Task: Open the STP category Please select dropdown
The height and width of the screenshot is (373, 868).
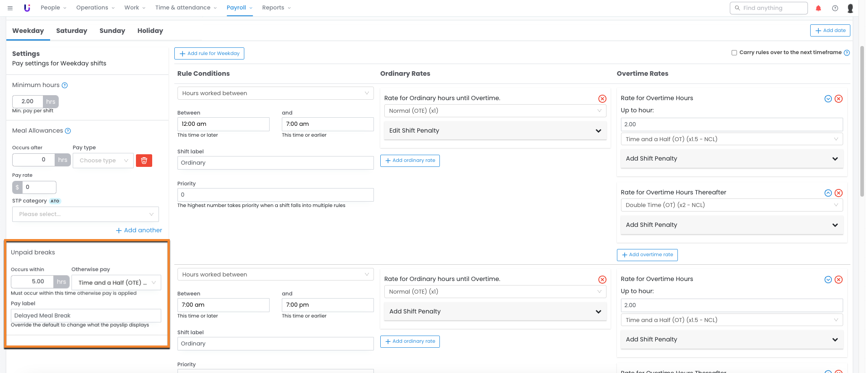Action: 85,214
